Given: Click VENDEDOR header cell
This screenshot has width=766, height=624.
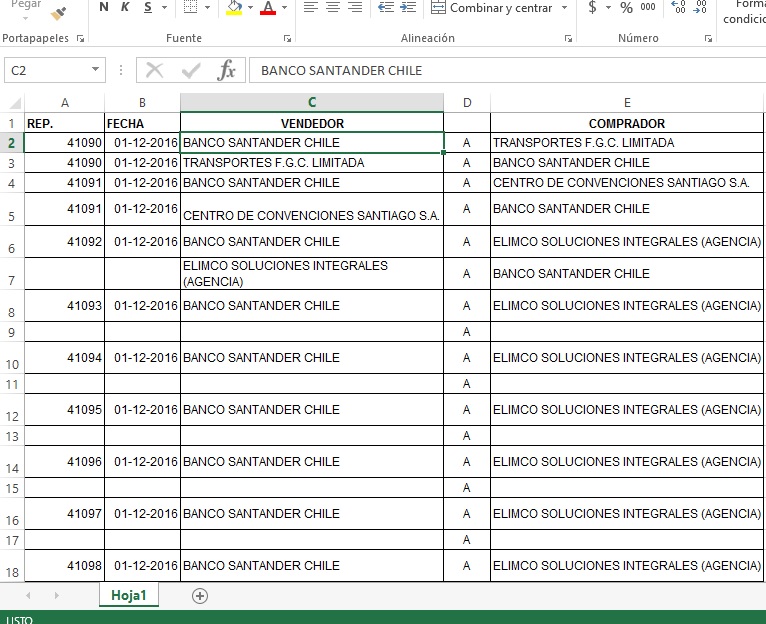Looking at the screenshot, I should click(312, 123).
